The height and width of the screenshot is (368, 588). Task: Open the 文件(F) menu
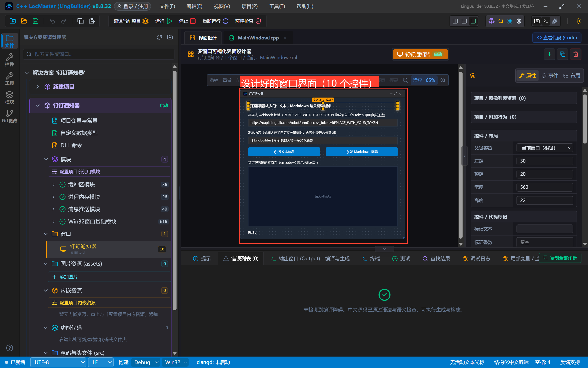(x=167, y=6)
